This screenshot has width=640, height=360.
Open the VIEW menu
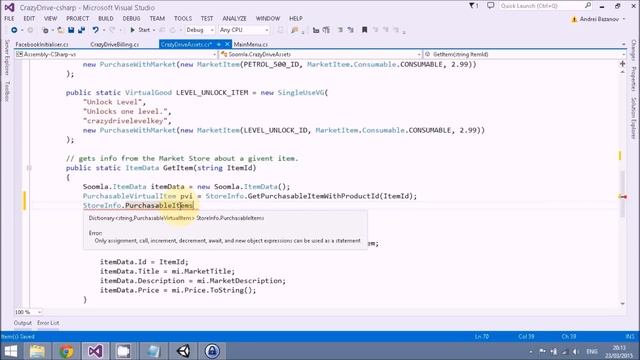click(51, 19)
